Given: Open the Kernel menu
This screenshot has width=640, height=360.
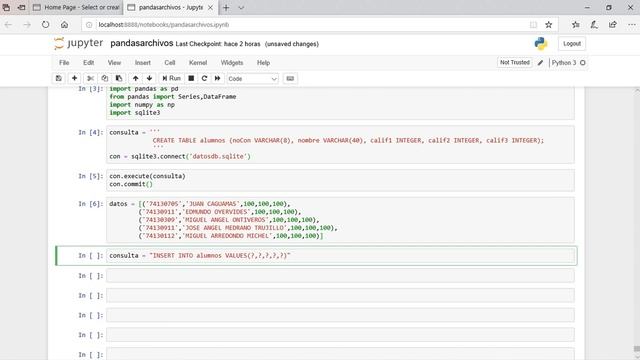Looking at the screenshot, I should pyautogui.click(x=198, y=63).
